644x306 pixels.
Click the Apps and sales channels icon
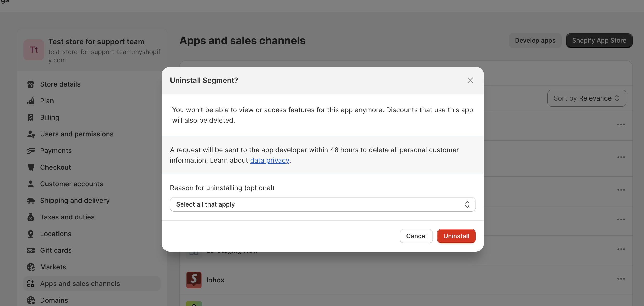pyautogui.click(x=31, y=284)
